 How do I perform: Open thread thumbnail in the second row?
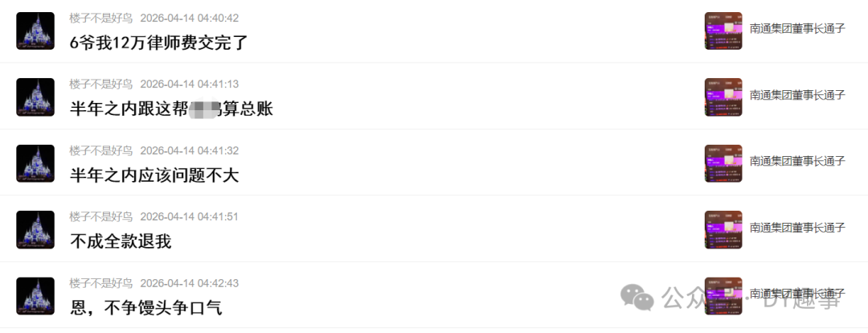coord(723,97)
